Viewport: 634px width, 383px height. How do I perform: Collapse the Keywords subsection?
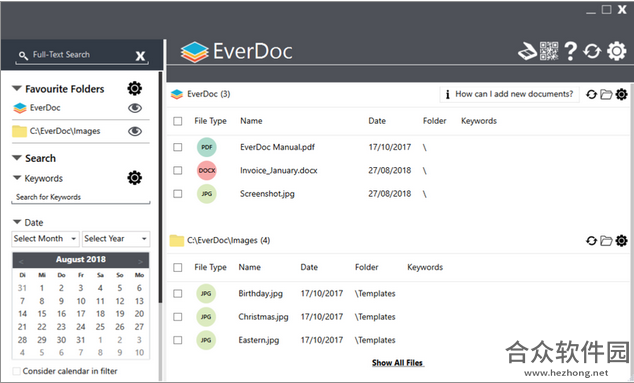pos(17,178)
